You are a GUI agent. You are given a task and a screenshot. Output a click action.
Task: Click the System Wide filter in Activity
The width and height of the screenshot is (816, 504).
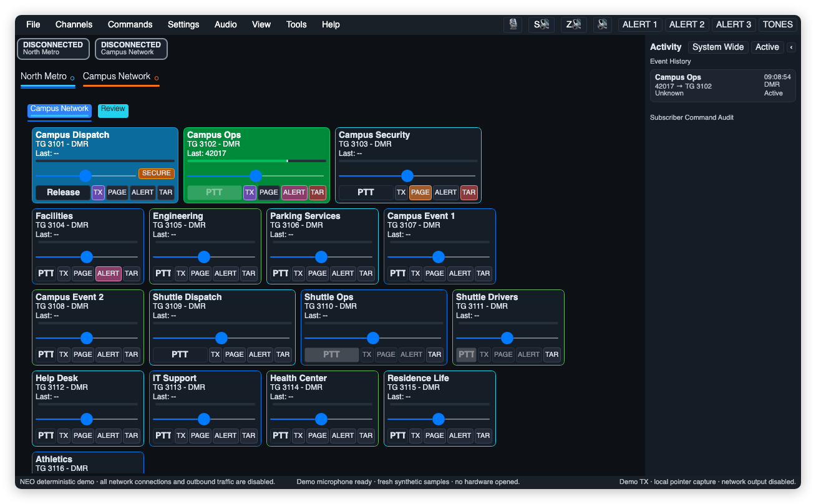coord(718,47)
